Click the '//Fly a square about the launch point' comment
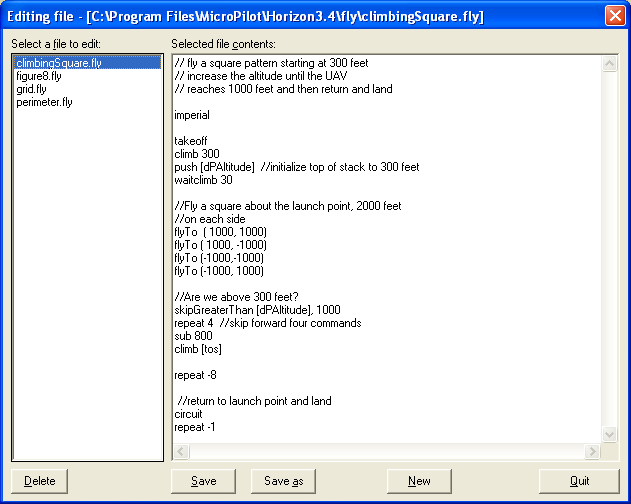631x504 pixels. [288, 206]
